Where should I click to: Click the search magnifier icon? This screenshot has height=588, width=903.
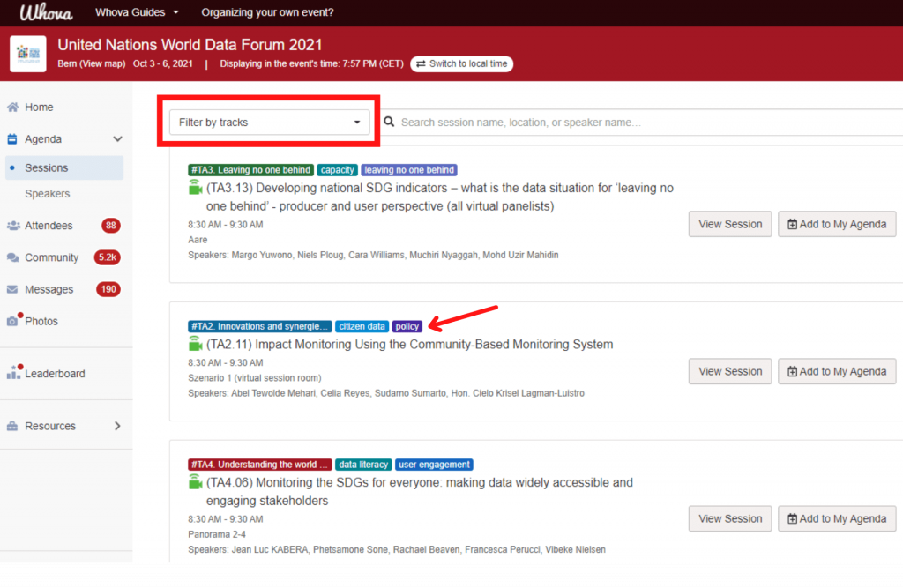(389, 123)
